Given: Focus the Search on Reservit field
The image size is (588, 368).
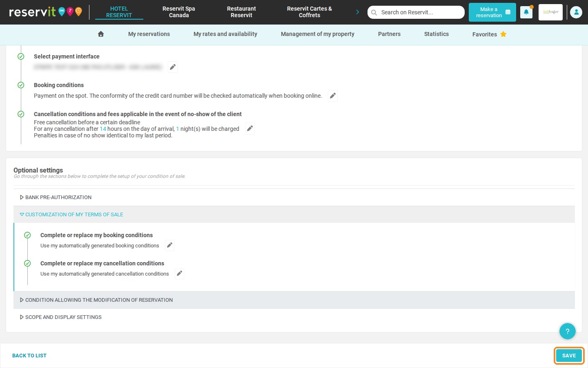Looking at the screenshot, I should (416, 12).
